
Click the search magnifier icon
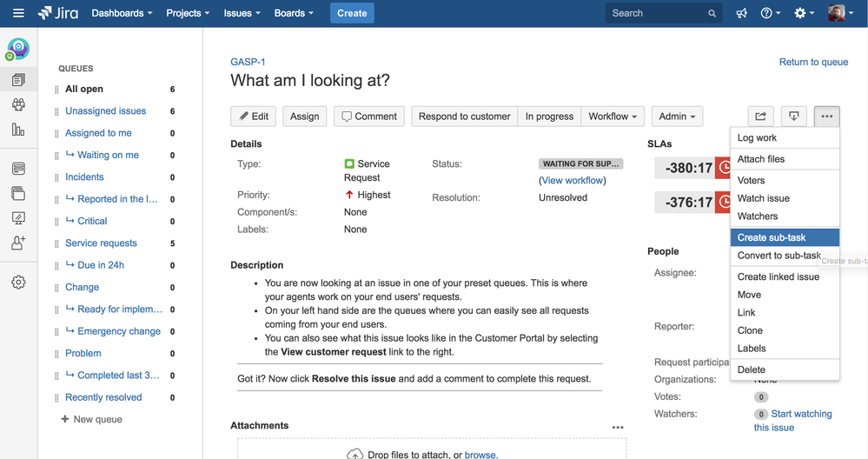point(712,13)
